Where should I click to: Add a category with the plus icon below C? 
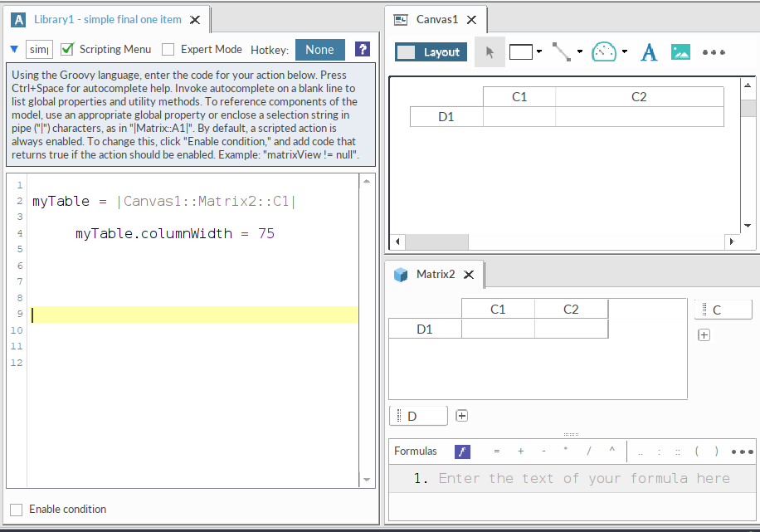point(704,335)
